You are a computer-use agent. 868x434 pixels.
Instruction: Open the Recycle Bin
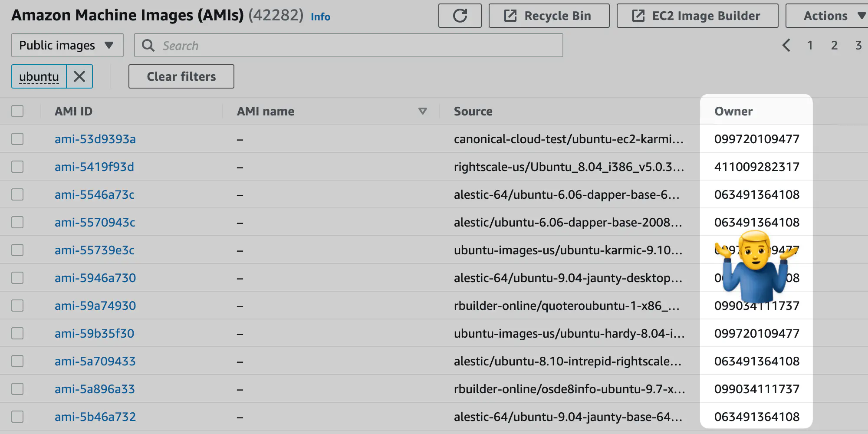[549, 16]
